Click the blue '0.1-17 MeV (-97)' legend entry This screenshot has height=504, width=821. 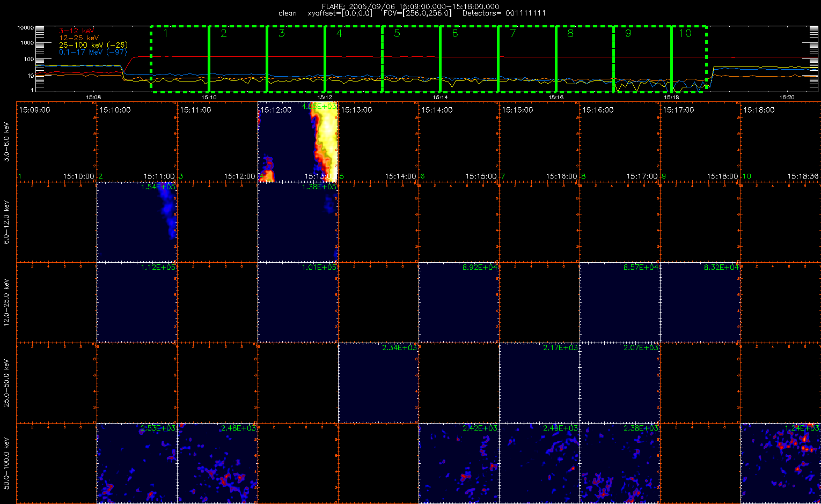[93, 52]
